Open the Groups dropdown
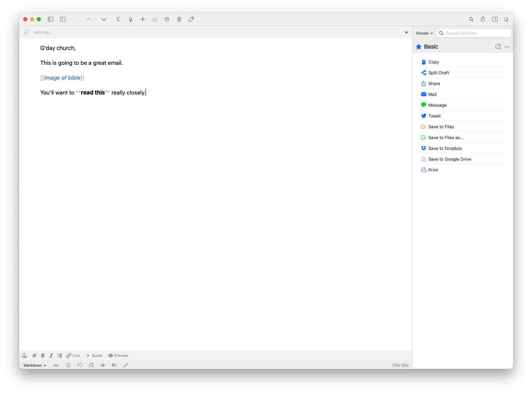 tap(424, 33)
